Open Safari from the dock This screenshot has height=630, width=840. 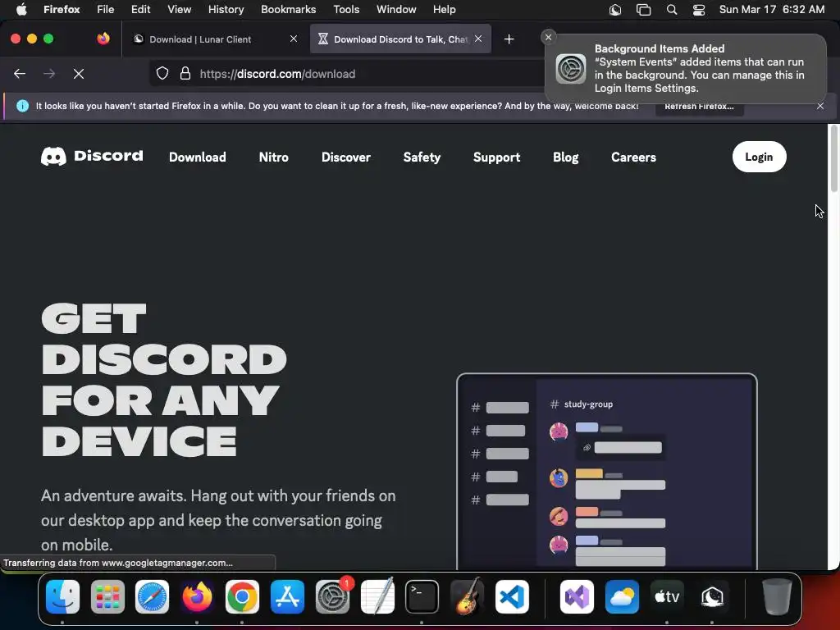click(x=152, y=597)
